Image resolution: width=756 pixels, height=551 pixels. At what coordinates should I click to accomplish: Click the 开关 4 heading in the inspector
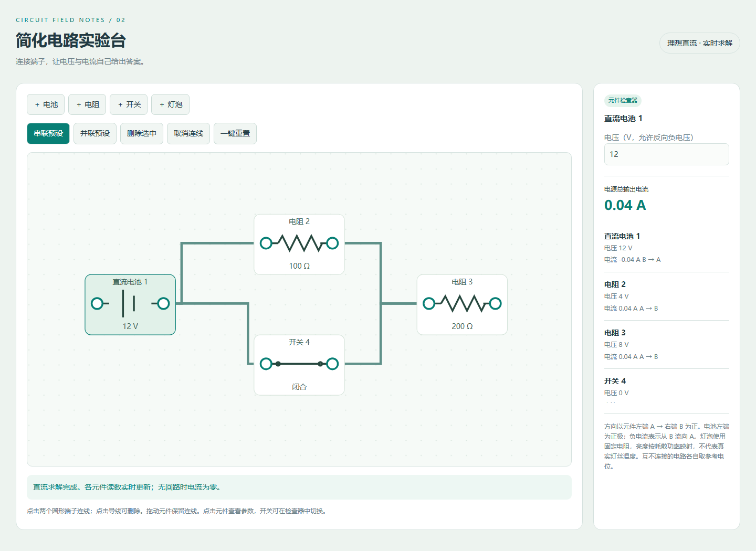(x=615, y=381)
